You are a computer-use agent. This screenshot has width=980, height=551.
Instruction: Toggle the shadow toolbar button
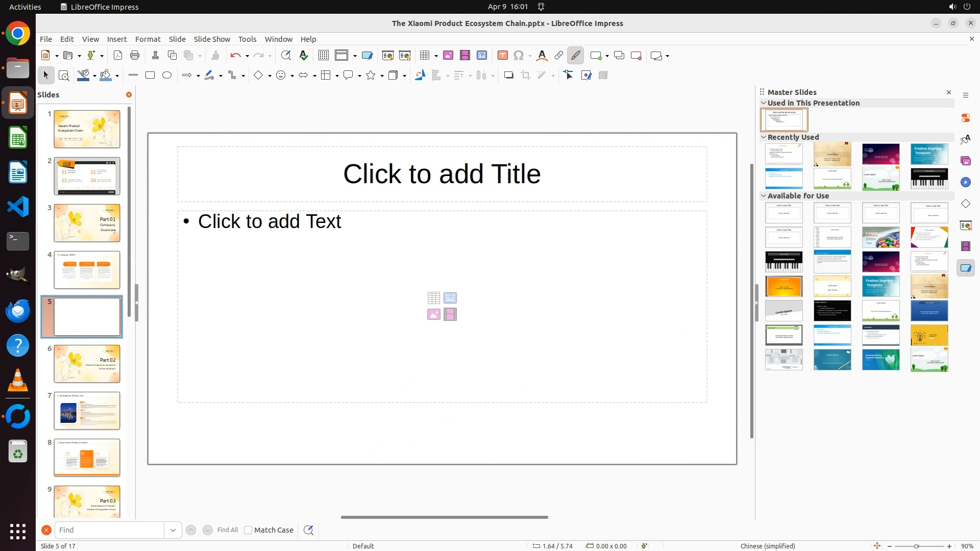click(x=508, y=75)
